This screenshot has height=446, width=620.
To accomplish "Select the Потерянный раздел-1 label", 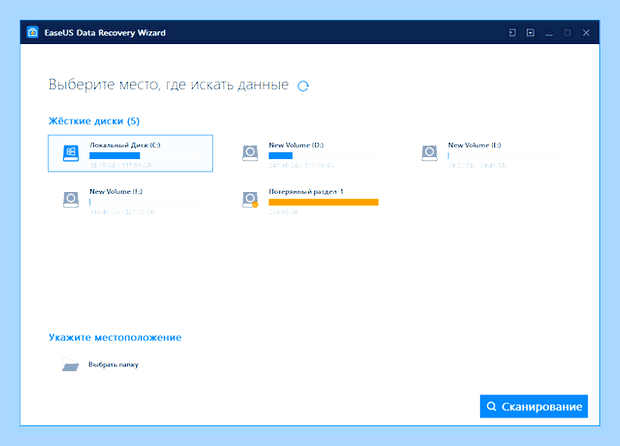I will tap(306, 191).
